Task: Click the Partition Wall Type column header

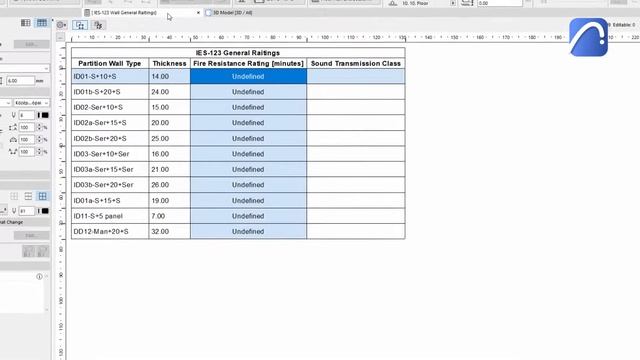Action: click(110, 64)
